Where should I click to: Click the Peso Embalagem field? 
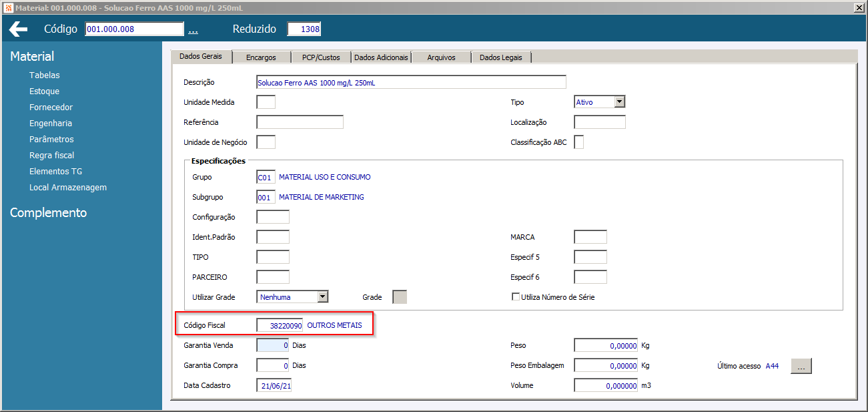[x=606, y=365]
